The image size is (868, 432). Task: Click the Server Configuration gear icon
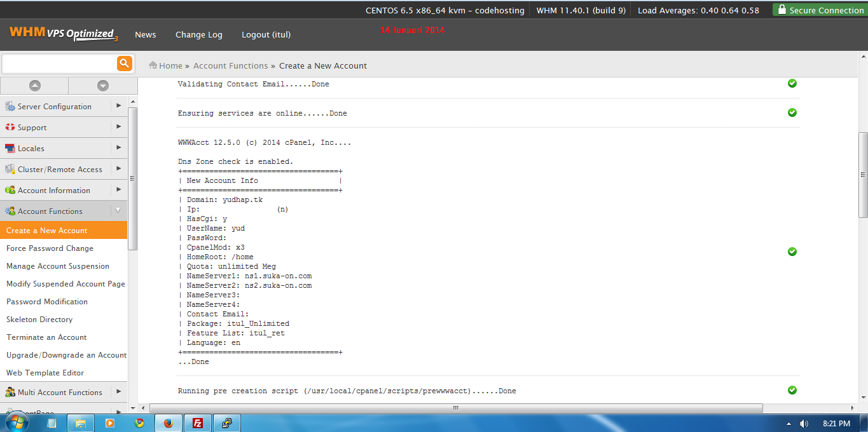[x=10, y=107]
